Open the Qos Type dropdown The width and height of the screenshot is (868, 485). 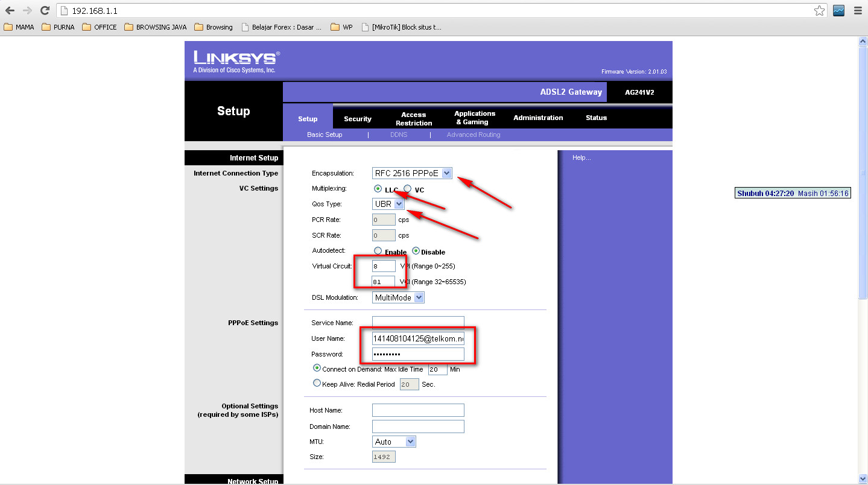click(388, 204)
